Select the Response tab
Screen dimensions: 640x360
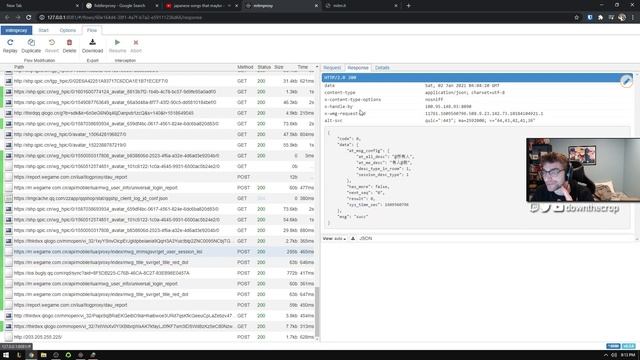[x=358, y=68]
